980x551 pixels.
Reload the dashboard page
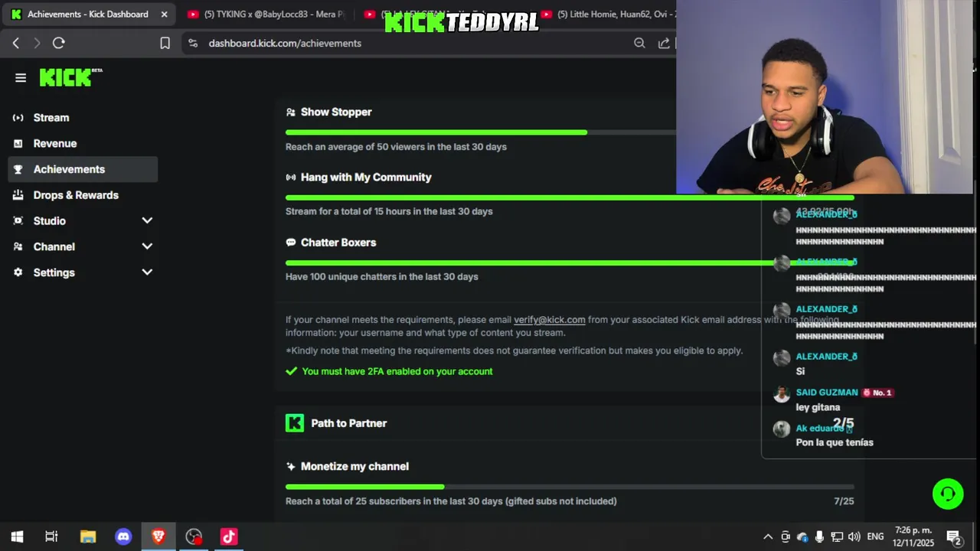pyautogui.click(x=59, y=43)
